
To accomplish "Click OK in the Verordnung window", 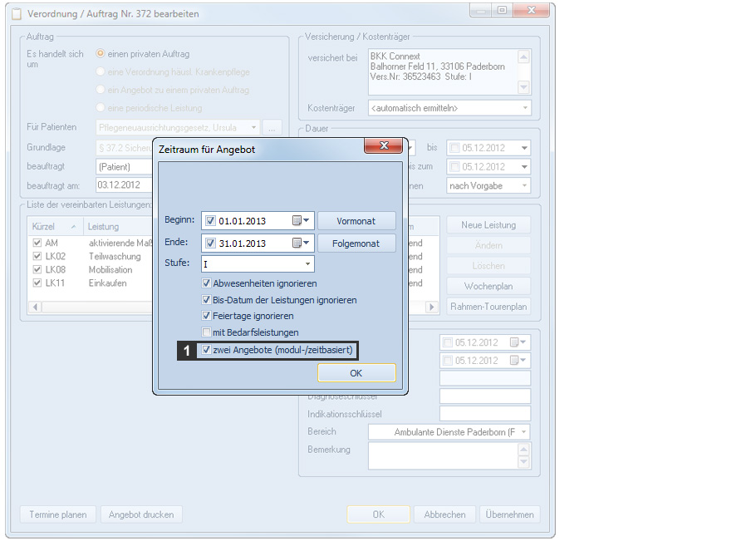I will click(379, 514).
